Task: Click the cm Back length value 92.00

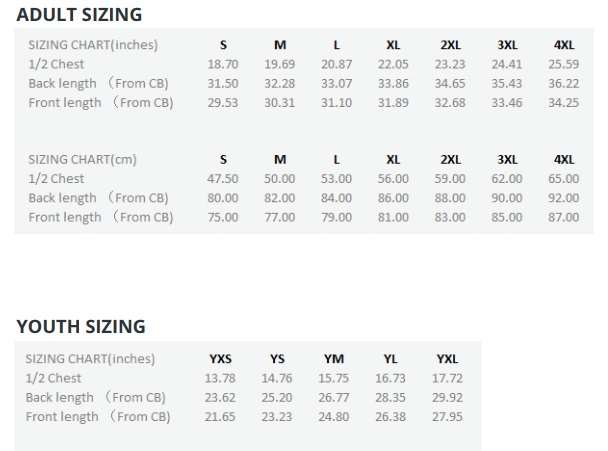Action: pyautogui.click(x=563, y=198)
